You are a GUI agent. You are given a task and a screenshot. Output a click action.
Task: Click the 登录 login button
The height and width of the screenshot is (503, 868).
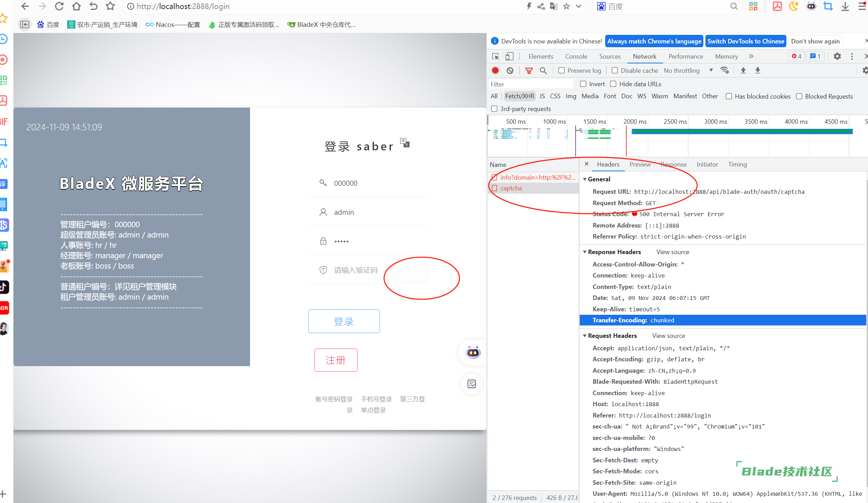coord(344,321)
